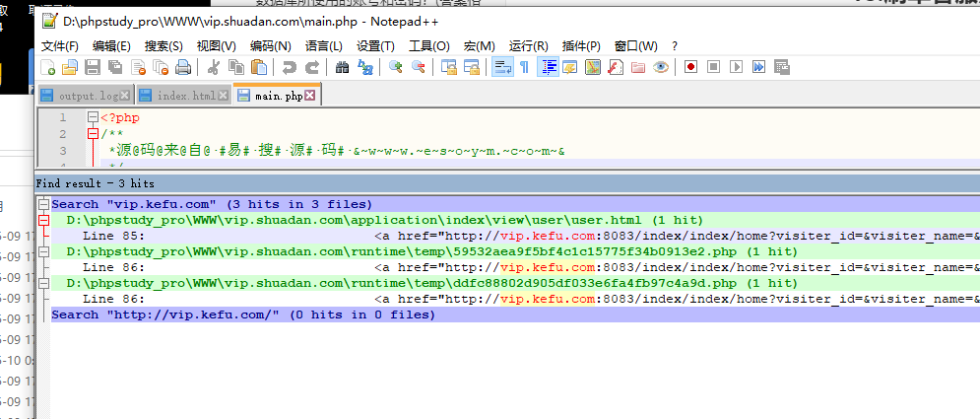Viewport: 980px width, 419px height.
Task: Click the Save All toolbar icon
Action: (x=115, y=67)
